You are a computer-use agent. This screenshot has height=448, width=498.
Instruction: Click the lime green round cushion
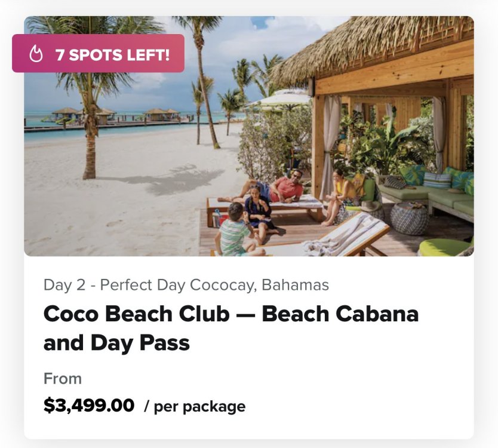445,247
